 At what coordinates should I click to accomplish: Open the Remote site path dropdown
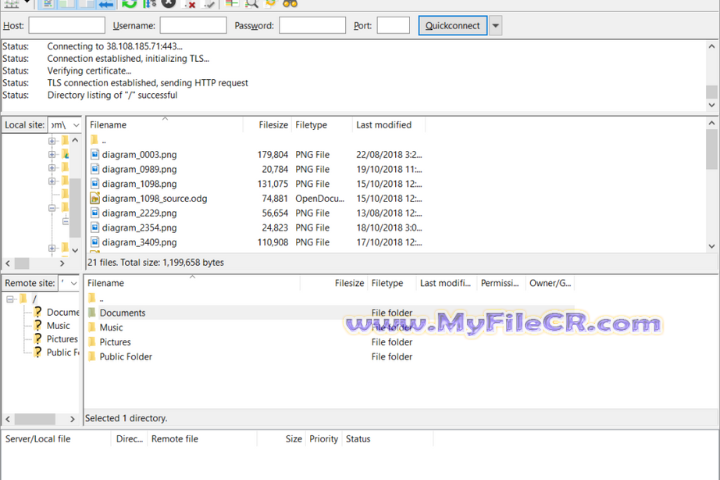[x=73, y=283]
